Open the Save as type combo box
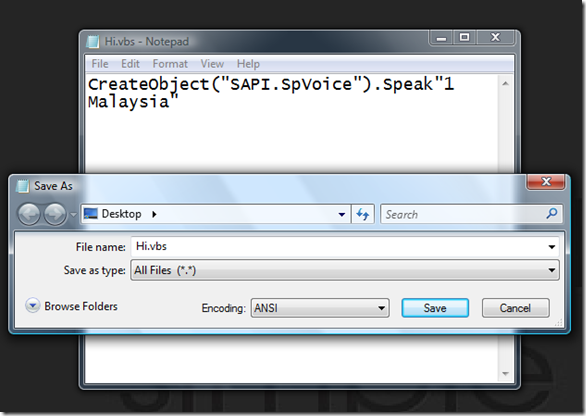Screen dimensions: 586x416 pyautogui.click(x=345, y=270)
